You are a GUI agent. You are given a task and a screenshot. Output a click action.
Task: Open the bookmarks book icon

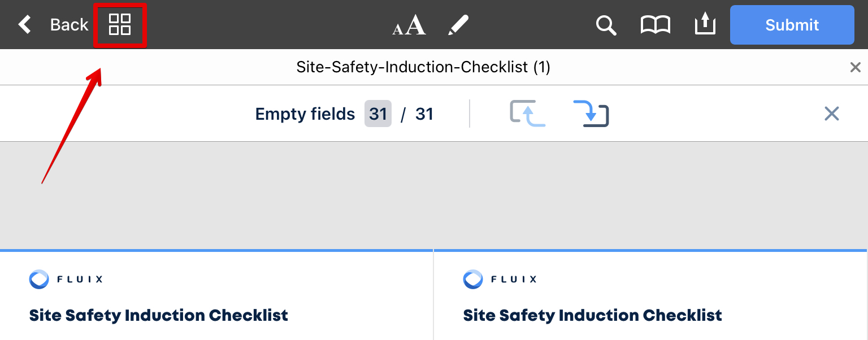655,25
